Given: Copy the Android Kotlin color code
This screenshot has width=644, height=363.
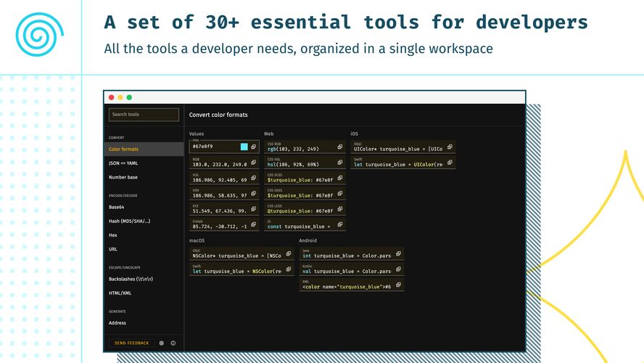Looking at the screenshot, I should 398,270.
